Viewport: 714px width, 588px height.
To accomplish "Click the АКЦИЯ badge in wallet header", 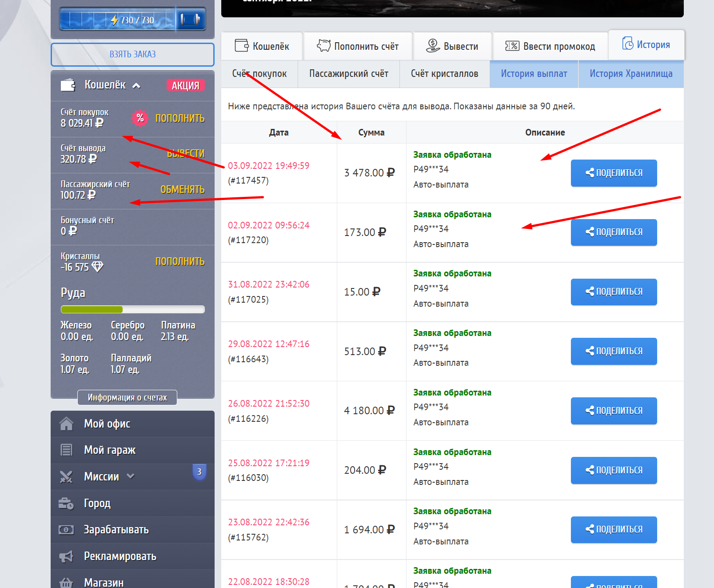I will [x=186, y=85].
